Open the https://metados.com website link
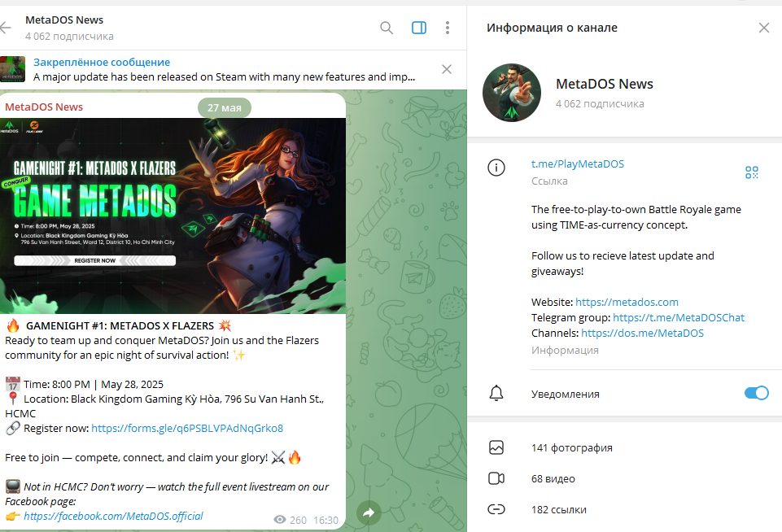 click(627, 302)
